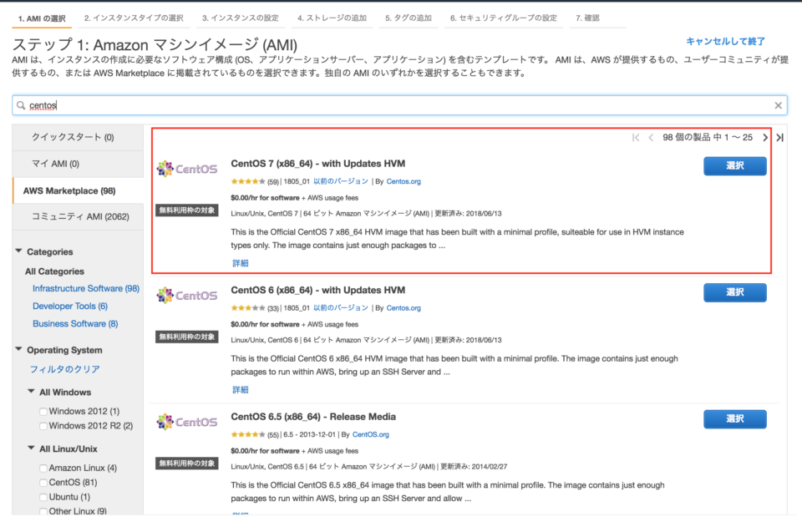This screenshot has width=802, height=532.
Task: Click the CentOS 6 free tier badge
Action: 187,337
